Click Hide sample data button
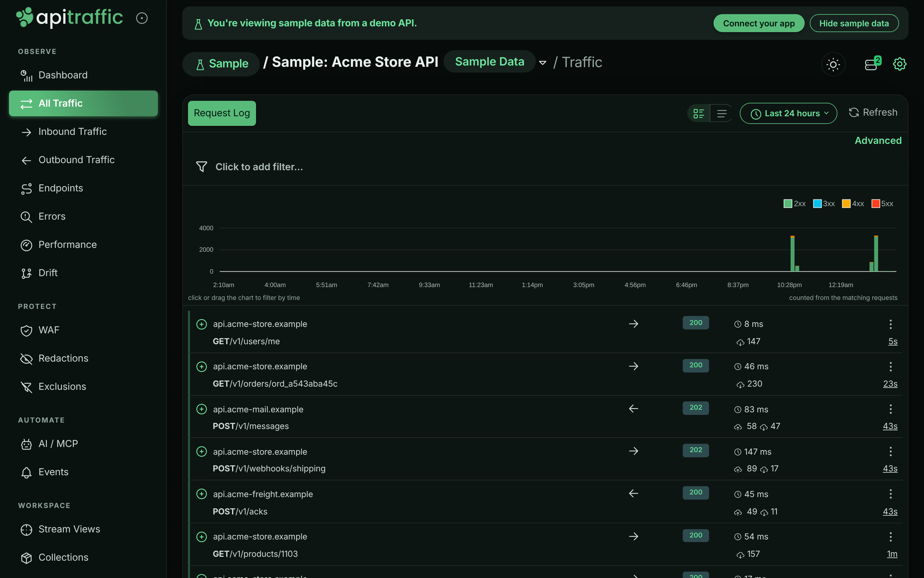Viewport: 924px width, 578px height. coord(854,23)
